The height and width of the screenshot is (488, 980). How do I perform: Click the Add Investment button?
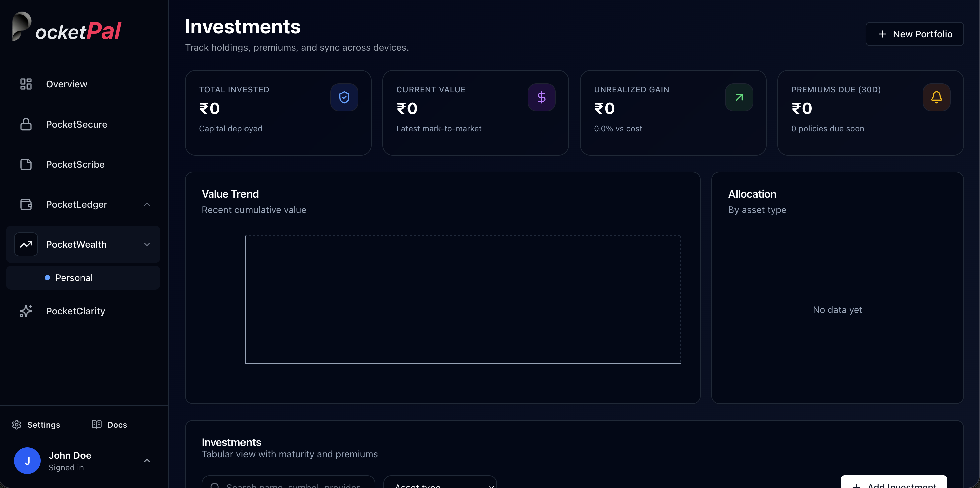(x=893, y=482)
